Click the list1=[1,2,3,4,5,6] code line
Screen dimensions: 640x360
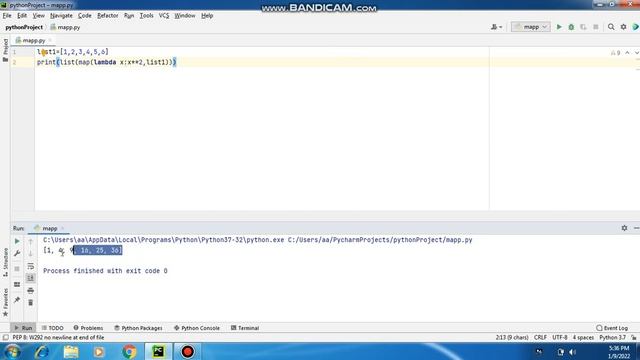coord(73,52)
